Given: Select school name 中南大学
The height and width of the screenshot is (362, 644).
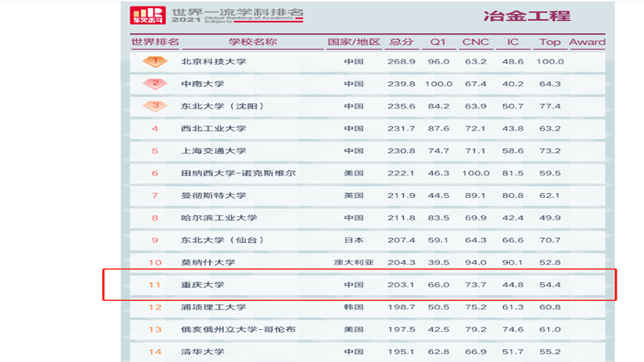Looking at the screenshot, I should (203, 84).
